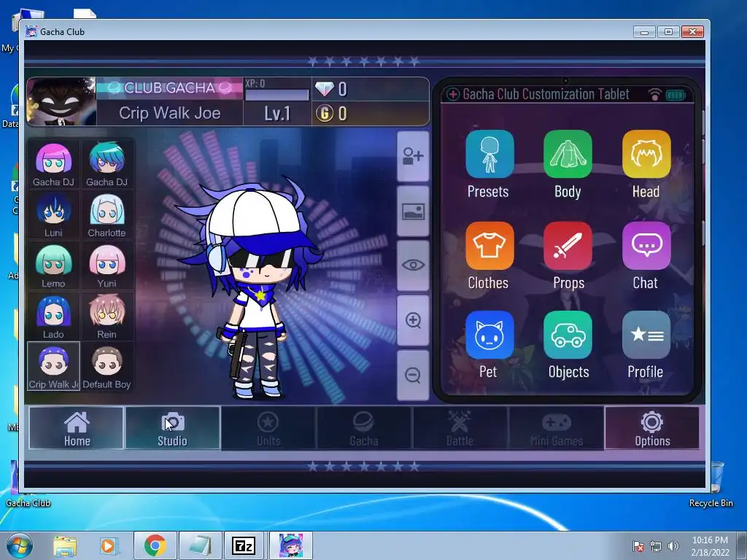Click the zoom in magnifier

(x=413, y=320)
